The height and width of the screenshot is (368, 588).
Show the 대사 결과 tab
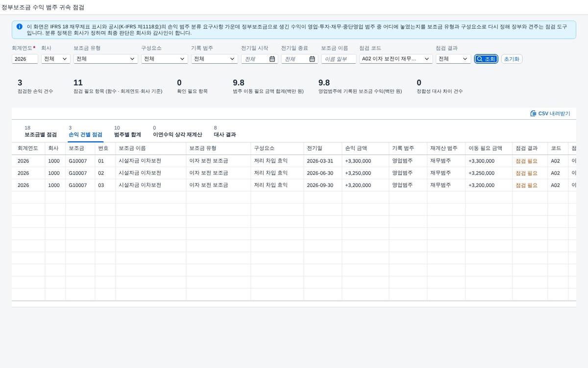pos(225,131)
